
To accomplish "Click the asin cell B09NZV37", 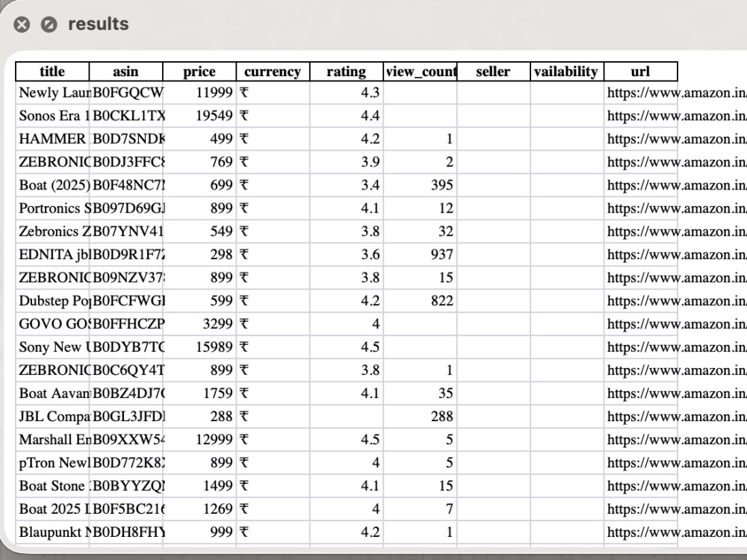I will pos(125,277).
